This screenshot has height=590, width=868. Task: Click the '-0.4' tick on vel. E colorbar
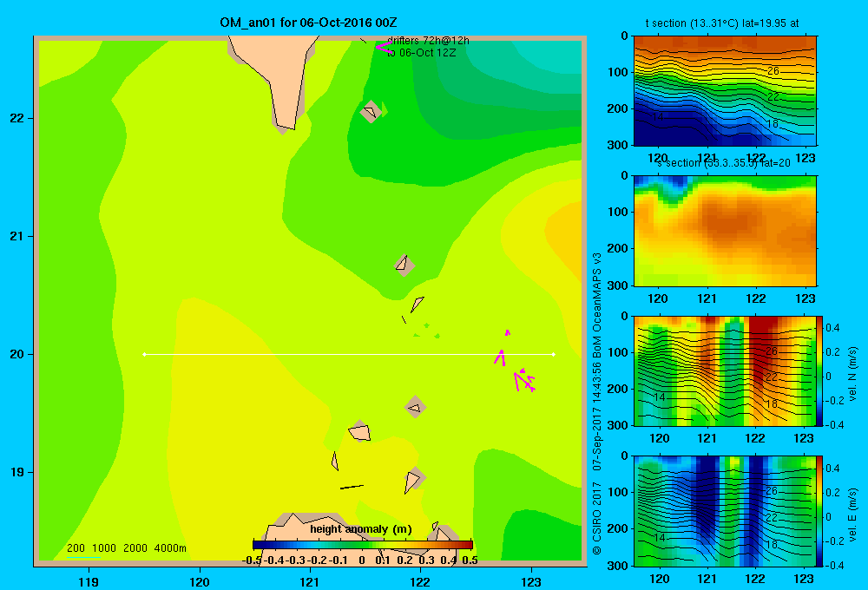pos(833,565)
